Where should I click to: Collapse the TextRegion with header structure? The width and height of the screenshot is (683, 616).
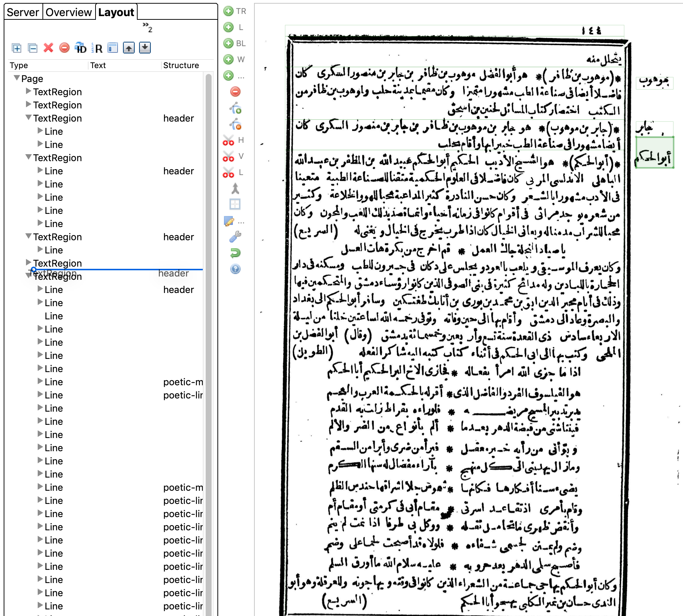click(28, 118)
